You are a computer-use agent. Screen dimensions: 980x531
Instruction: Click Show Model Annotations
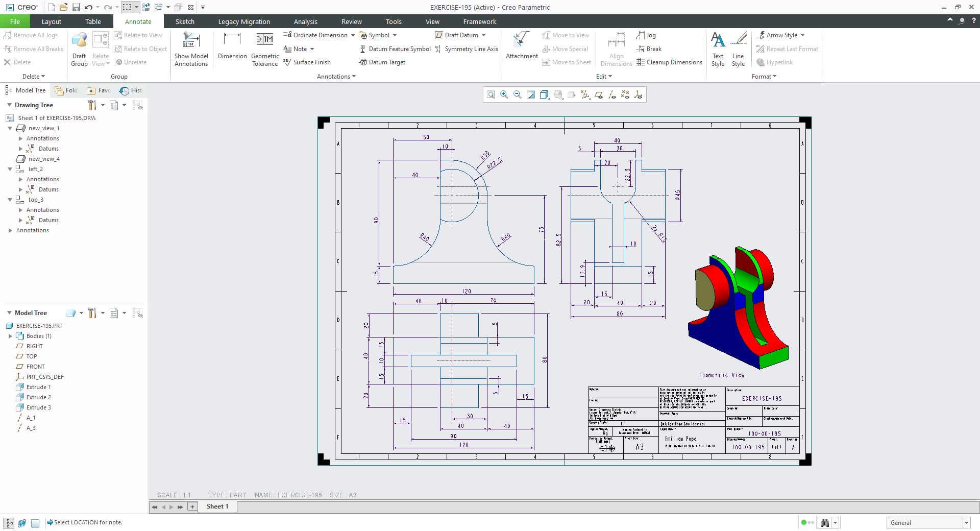pyautogui.click(x=191, y=49)
